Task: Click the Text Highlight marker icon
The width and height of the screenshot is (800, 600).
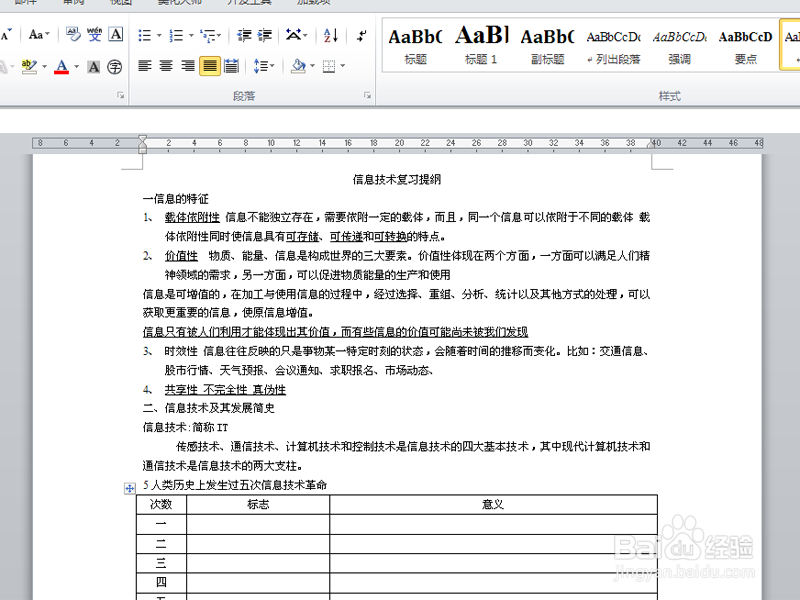Action: (x=29, y=66)
